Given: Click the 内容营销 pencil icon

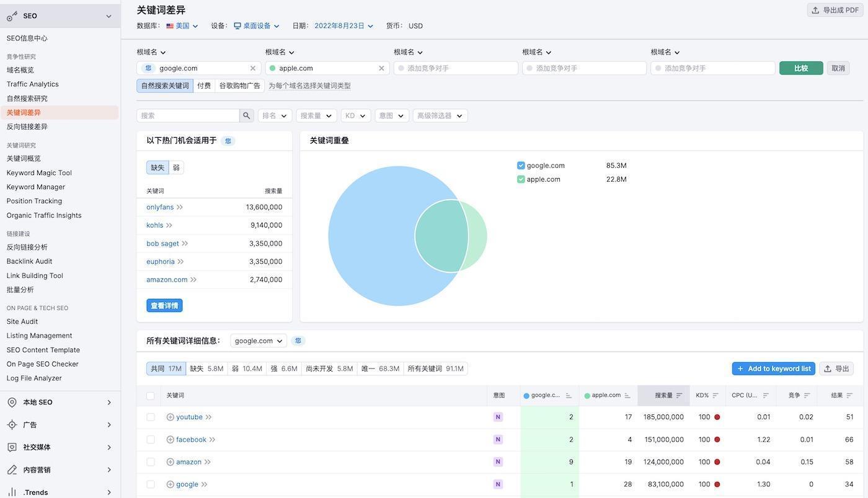Looking at the screenshot, I should tap(12, 470).
